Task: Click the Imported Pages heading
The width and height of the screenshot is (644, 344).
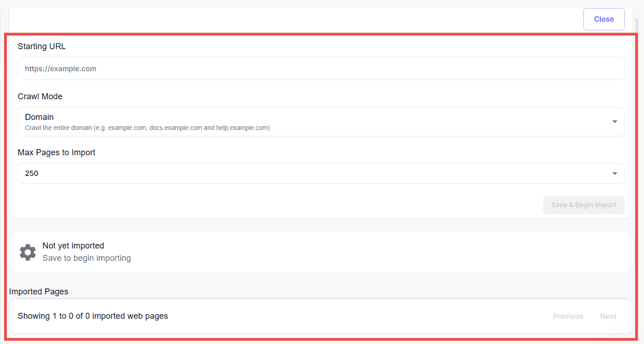Action: [x=39, y=292]
